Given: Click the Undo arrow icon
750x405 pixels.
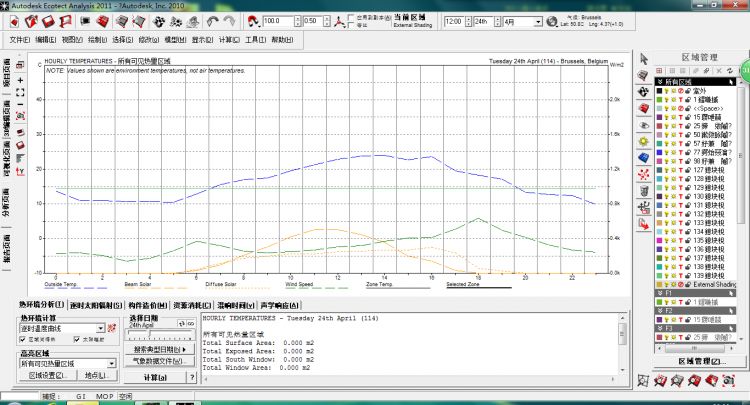Looking at the screenshot, I should point(213,22).
